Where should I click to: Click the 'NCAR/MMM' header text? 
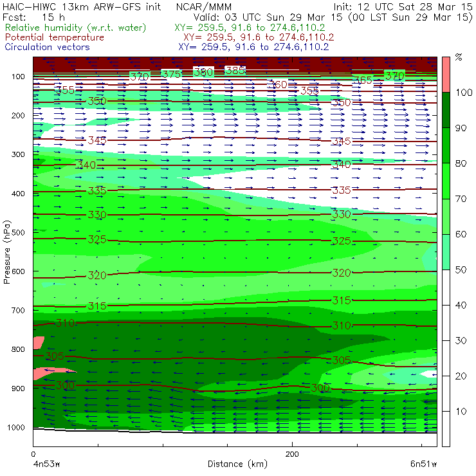point(204,6)
